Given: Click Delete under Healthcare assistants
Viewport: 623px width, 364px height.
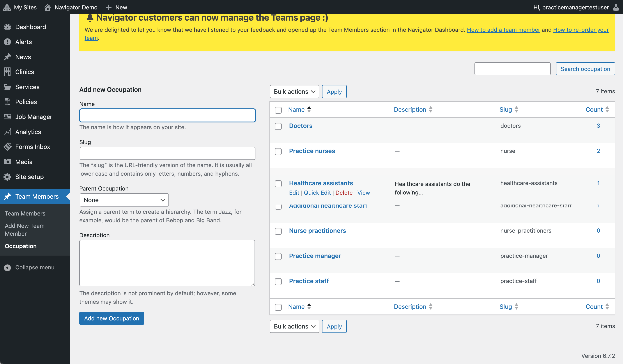Looking at the screenshot, I should point(344,193).
